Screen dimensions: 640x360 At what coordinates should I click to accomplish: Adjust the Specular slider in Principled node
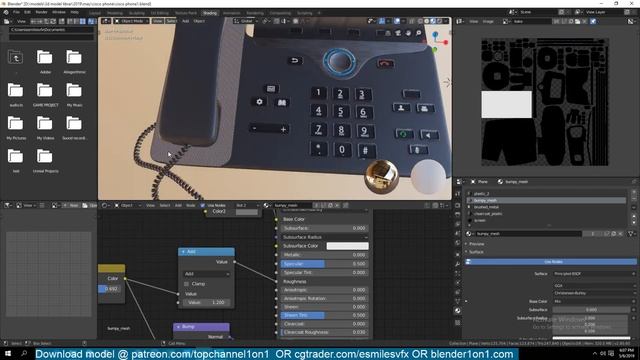pyautogui.click(x=324, y=264)
